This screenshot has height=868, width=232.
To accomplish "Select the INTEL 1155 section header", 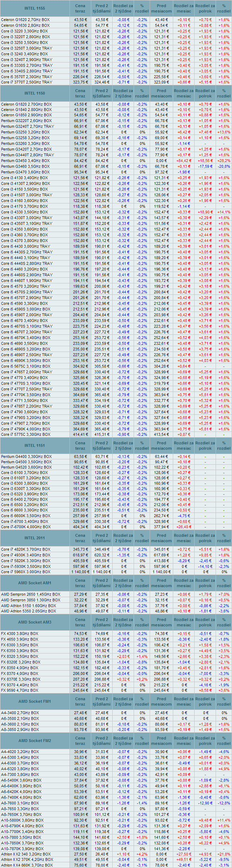I will (35, 8).
